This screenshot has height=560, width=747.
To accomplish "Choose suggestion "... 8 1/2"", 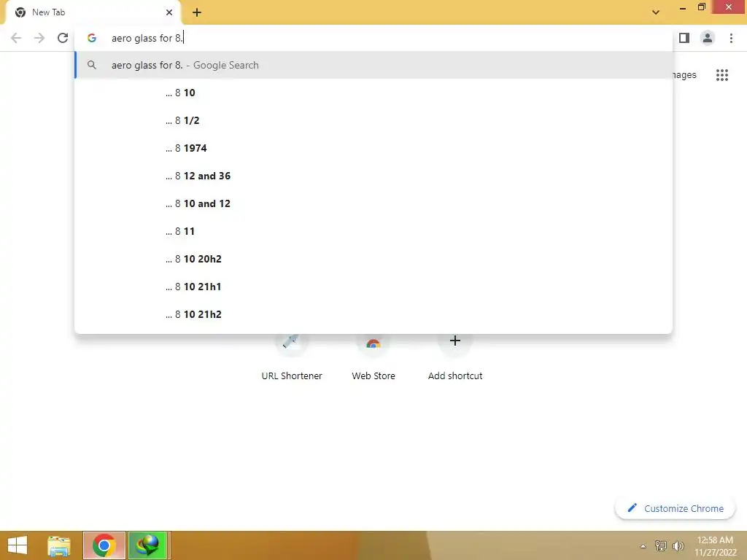I will pyautogui.click(x=373, y=120).
